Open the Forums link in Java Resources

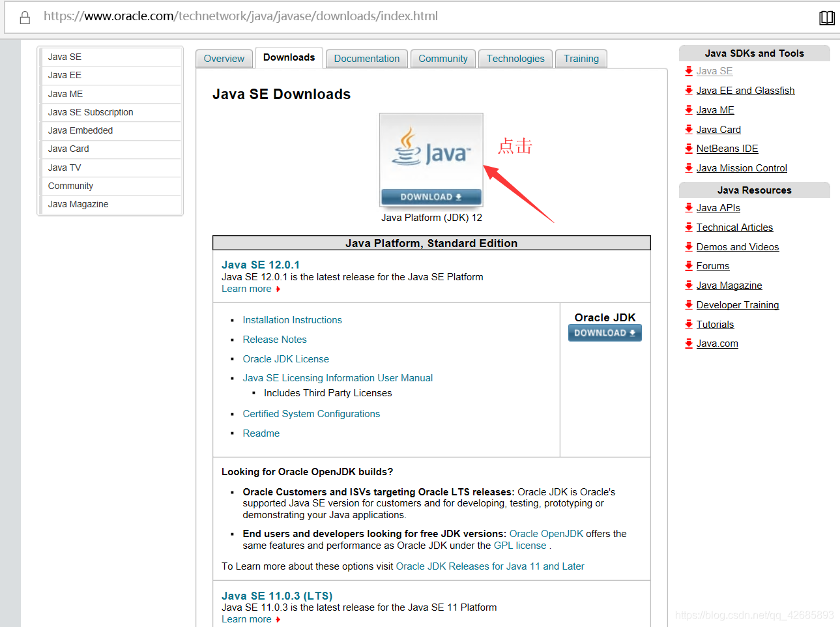[713, 266]
